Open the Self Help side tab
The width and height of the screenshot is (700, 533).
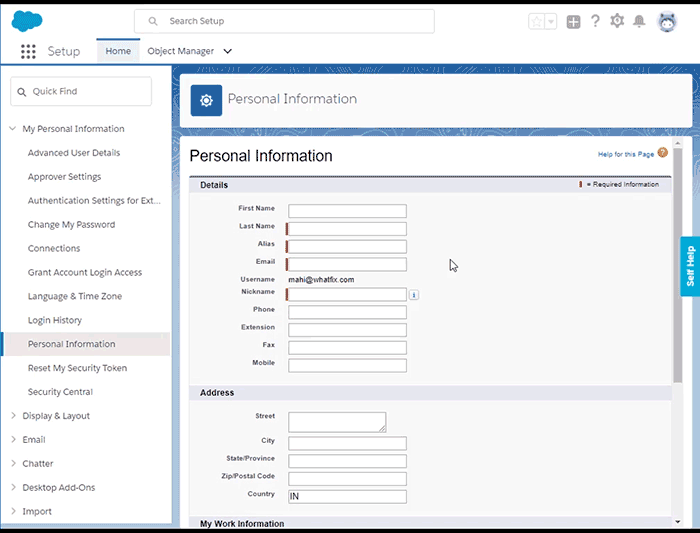[690, 266]
